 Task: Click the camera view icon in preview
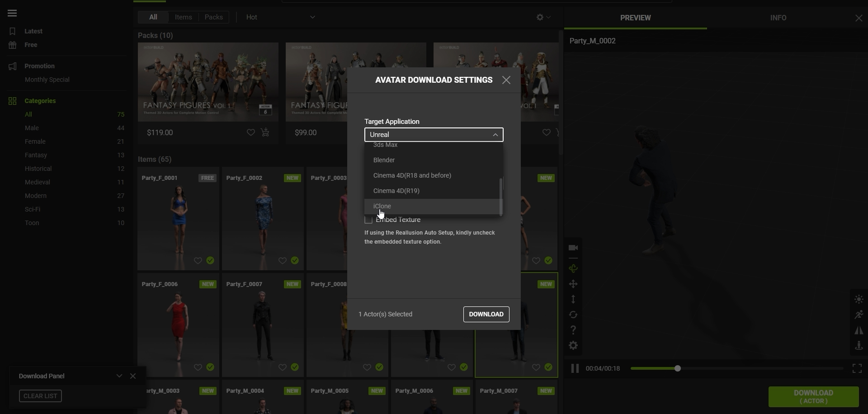tap(573, 248)
